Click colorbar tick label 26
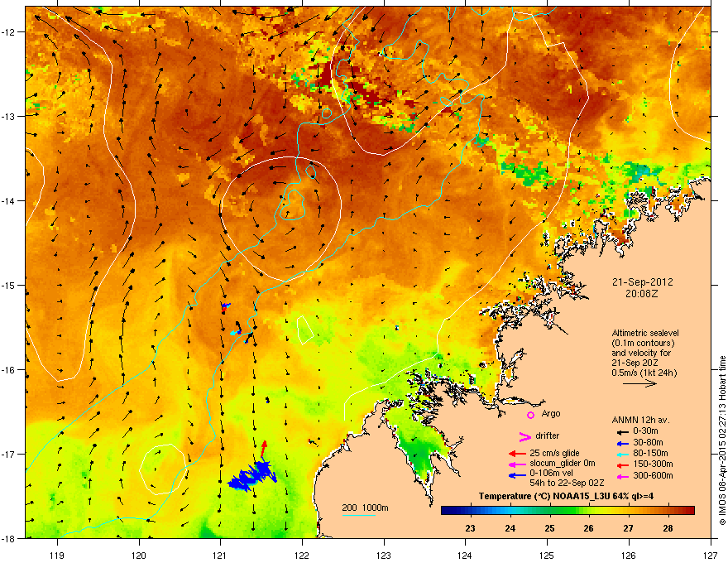The width and height of the screenshot is (728, 563). point(589,528)
